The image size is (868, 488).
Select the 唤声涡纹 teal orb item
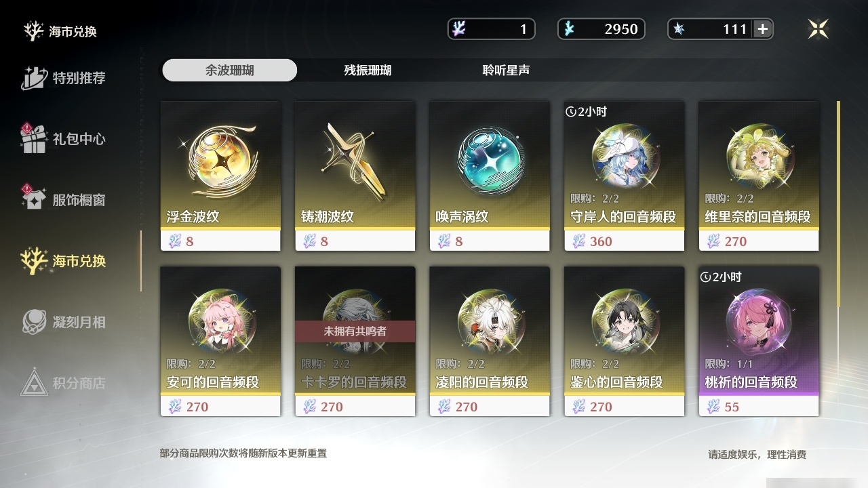pyautogui.click(x=490, y=176)
